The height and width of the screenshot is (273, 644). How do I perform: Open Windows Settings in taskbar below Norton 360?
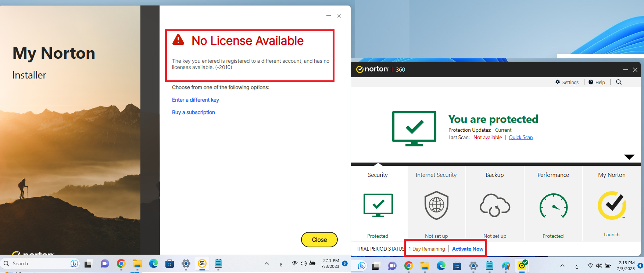pyautogui.click(x=473, y=266)
